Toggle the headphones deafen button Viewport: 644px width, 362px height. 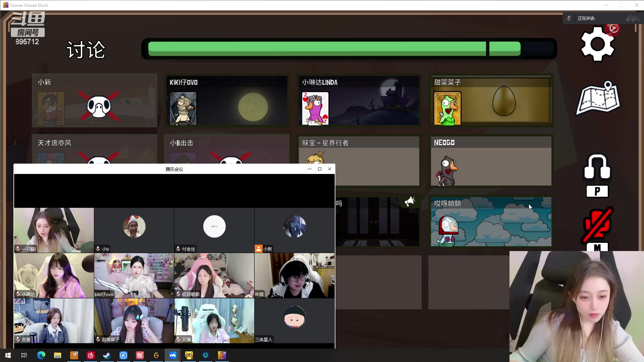click(x=597, y=167)
